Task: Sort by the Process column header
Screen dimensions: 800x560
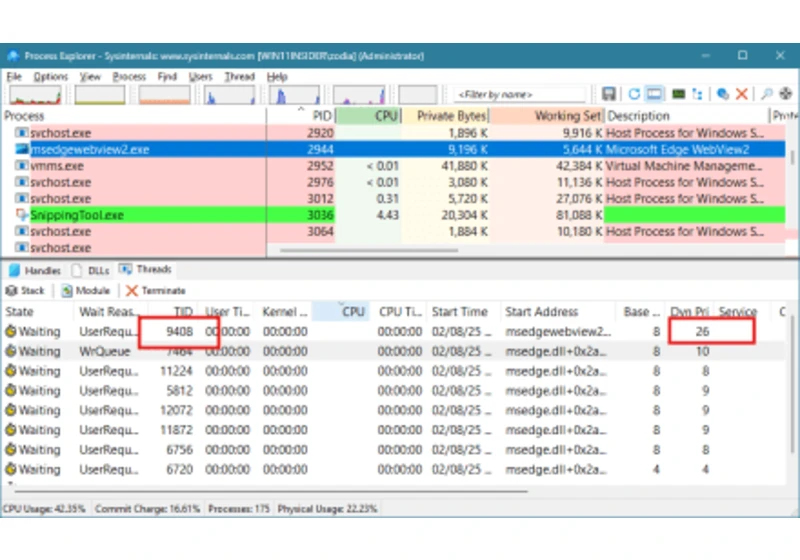Action: click(x=134, y=116)
